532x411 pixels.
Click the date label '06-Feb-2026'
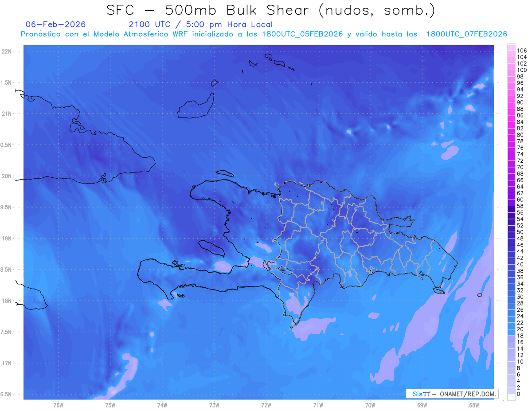[56, 24]
